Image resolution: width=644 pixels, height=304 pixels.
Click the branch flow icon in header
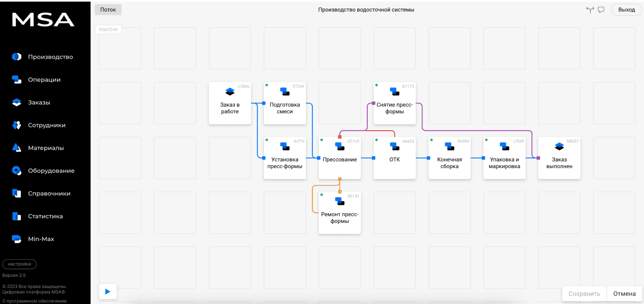[590, 10]
